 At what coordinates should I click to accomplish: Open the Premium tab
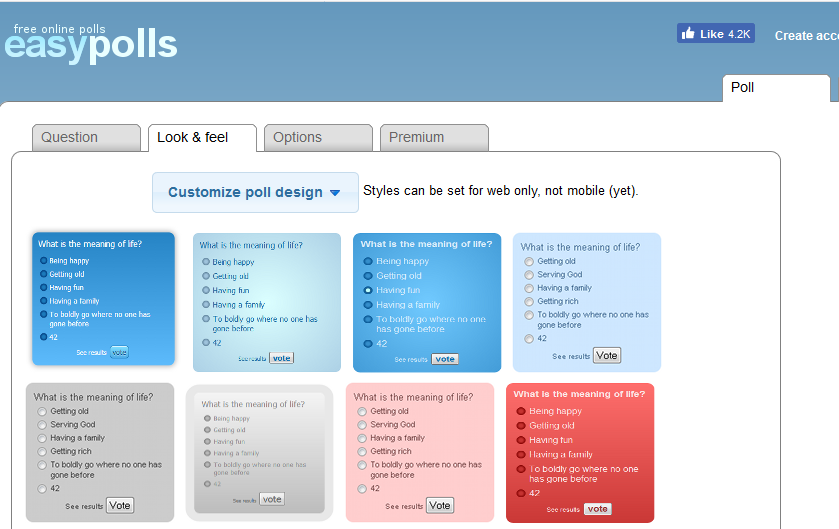(433, 138)
